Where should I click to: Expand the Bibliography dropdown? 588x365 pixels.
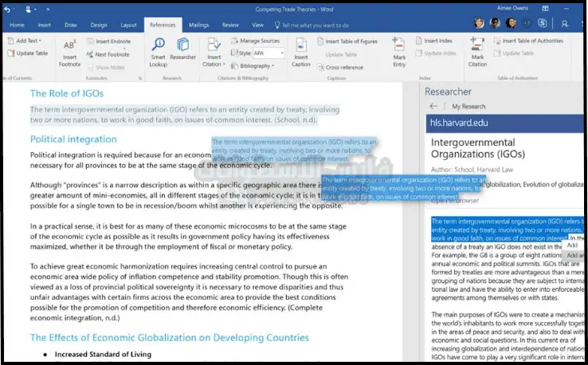255,66
